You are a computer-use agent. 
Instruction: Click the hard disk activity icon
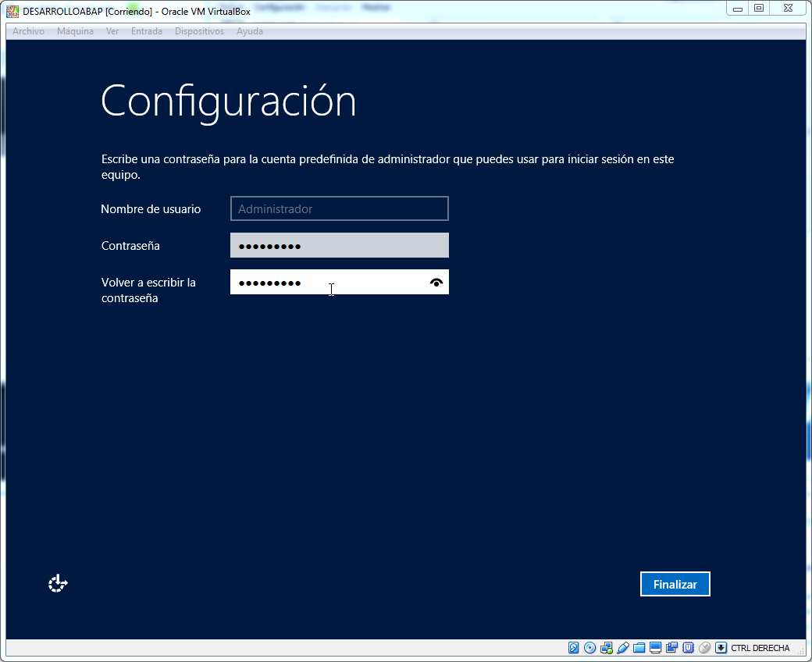[x=573, y=647]
